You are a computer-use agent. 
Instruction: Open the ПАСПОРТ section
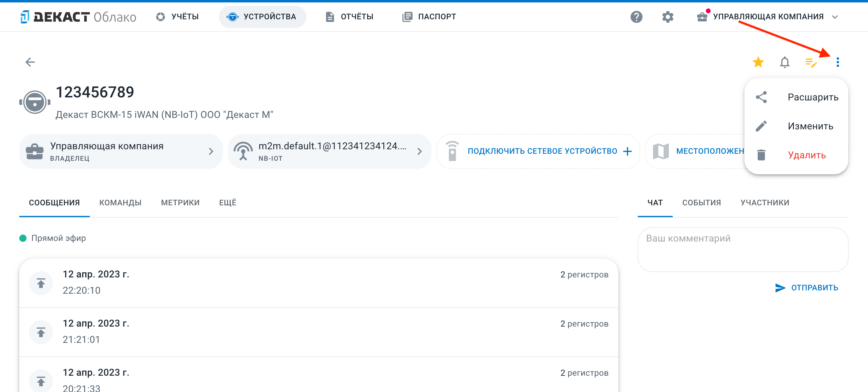click(429, 17)
